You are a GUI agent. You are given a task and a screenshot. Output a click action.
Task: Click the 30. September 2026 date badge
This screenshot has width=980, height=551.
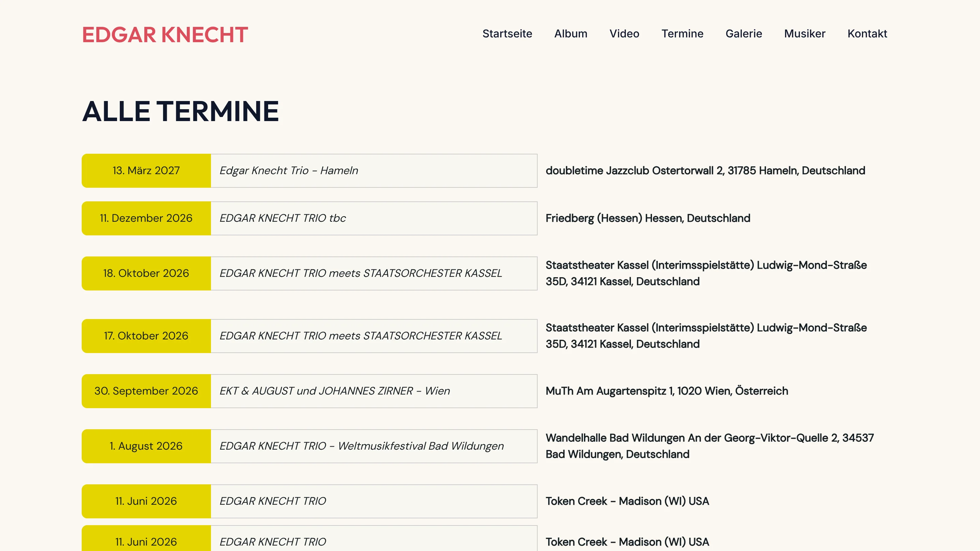click(x=146, y=391)
